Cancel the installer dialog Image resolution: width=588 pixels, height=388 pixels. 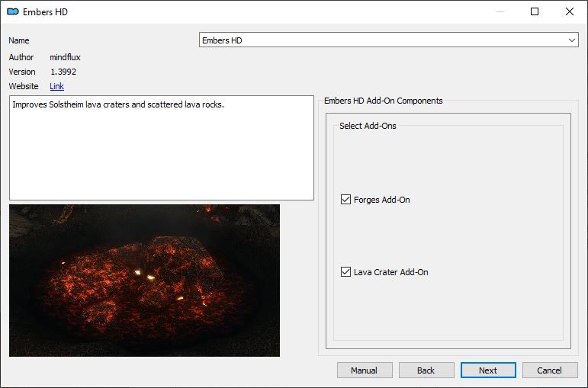[x=550, y=370]
